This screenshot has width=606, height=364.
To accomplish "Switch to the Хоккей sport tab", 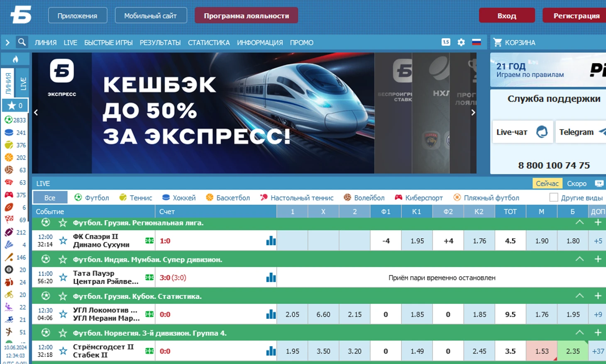I will 179,198.
